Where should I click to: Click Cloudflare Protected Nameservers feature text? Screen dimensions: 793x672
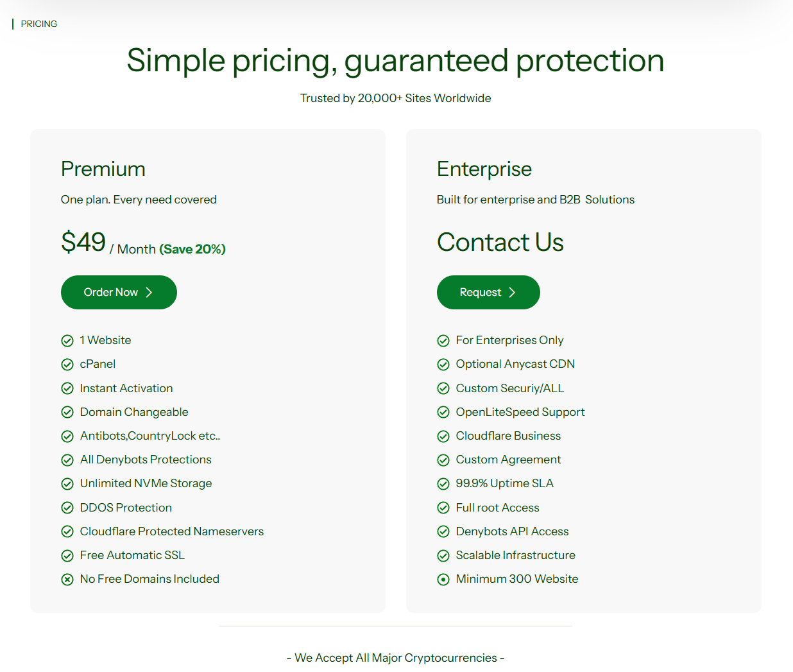click(x=172, y=531)
